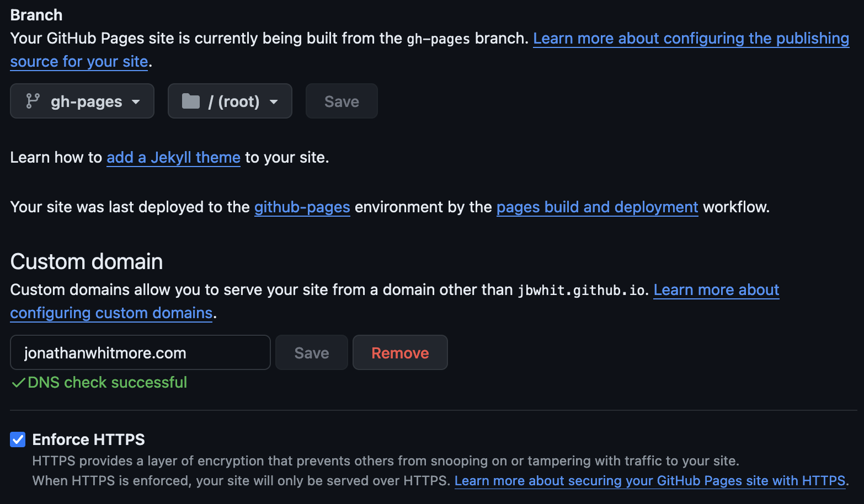
Task: Click the 'DNS check successful' status text
Action: (x=107, y=383)
